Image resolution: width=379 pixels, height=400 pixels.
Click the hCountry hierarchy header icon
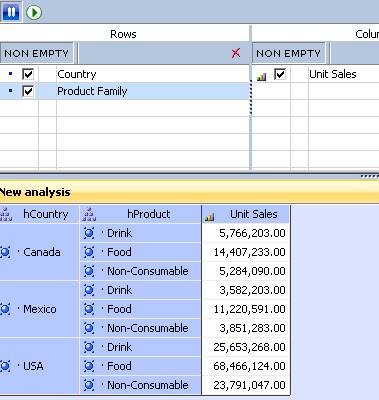6,214
